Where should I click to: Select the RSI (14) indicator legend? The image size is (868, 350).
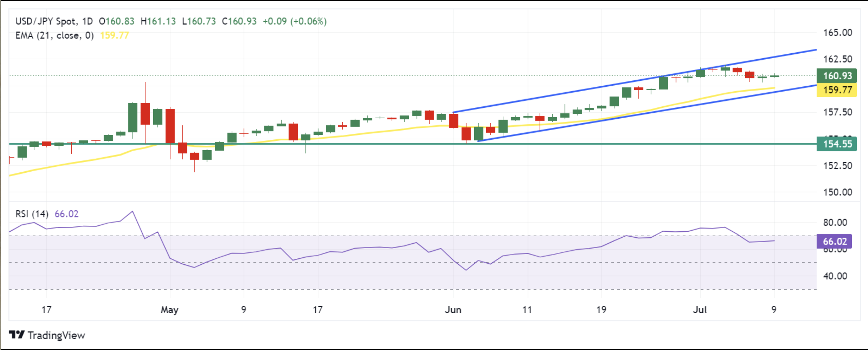pos(32,214)
